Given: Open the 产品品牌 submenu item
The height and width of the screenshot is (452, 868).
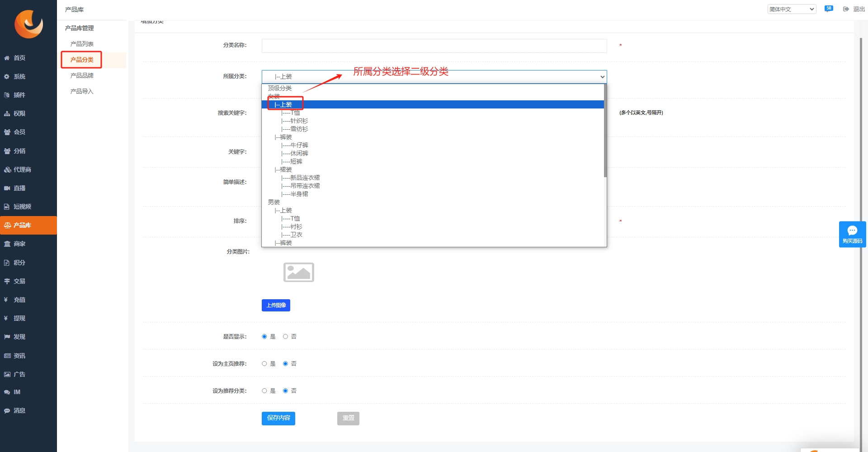Looking at the screenshot, I should pyautogui.click(x=82, y=75).
